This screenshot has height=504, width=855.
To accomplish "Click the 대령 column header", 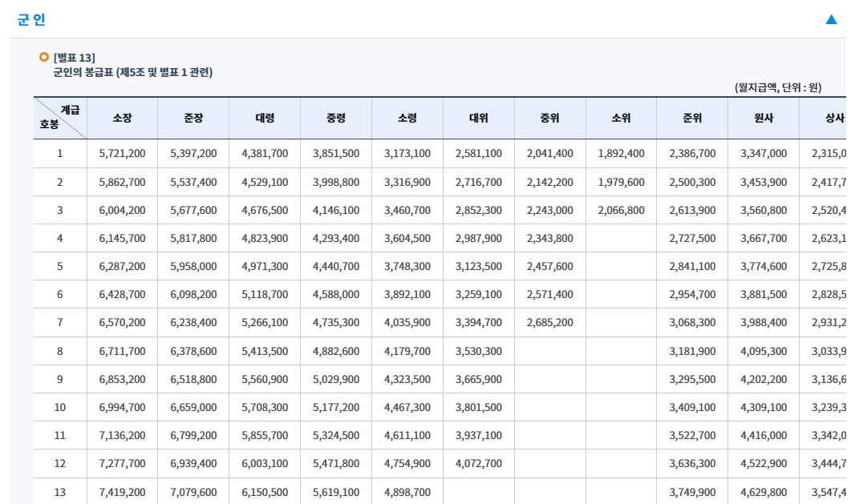I will point(264,117).
